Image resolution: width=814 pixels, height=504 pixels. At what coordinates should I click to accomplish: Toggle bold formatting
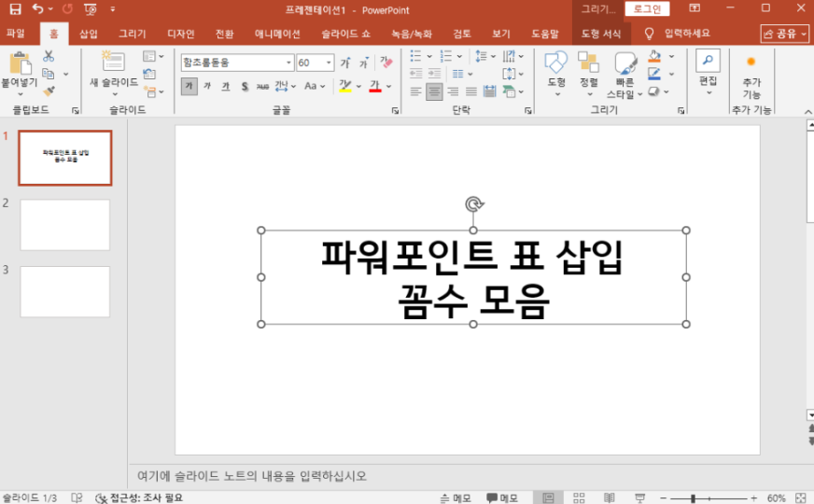[x=189, y=86]
